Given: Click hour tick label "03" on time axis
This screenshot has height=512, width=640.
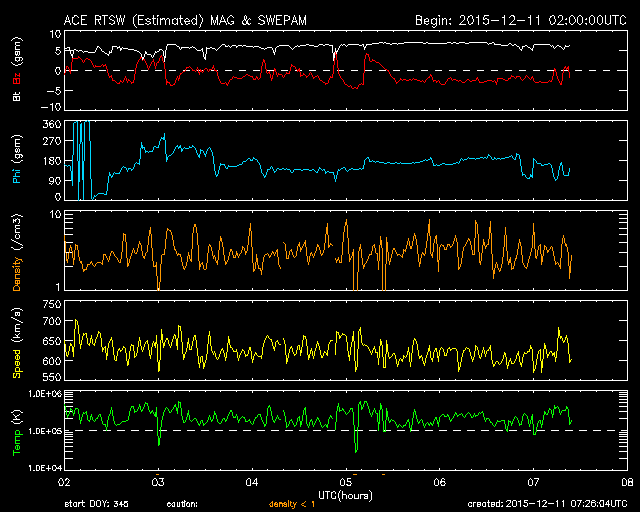Looking at the screenshot, I should click(x=158, y=482).
